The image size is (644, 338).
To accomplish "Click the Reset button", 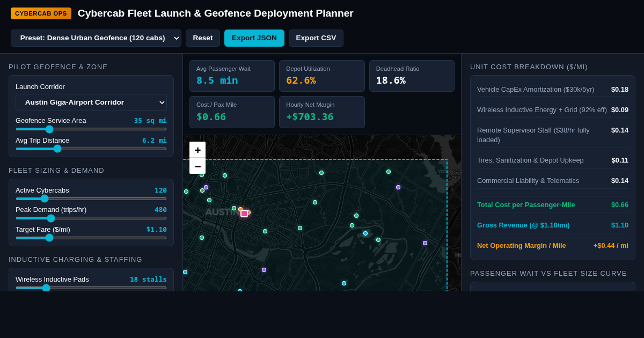I will (x=203, y=38).
